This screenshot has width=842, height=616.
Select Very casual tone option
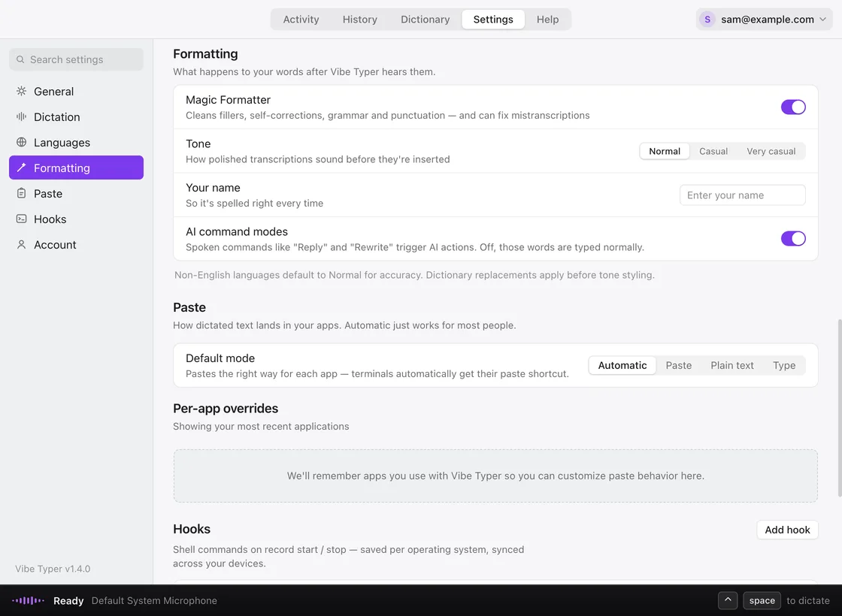[x=771, y=151]
